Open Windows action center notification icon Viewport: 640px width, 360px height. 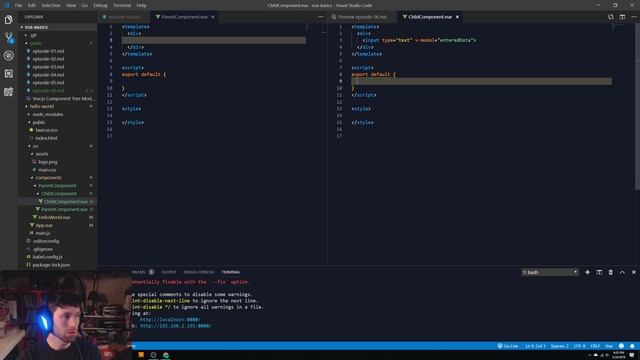click(632, 355)
